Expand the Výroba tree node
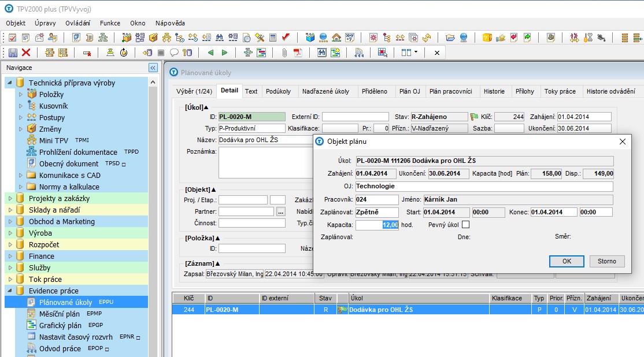Viewport: 644px width, 357px height. [10, 233]
